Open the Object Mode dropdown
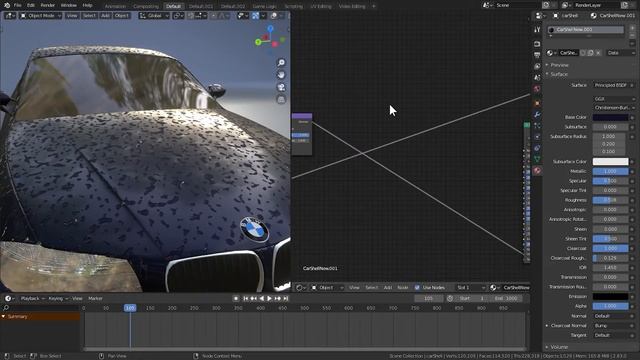Viewport: 640px width, 360px height. pyautogui.click(x=40, y=16)
